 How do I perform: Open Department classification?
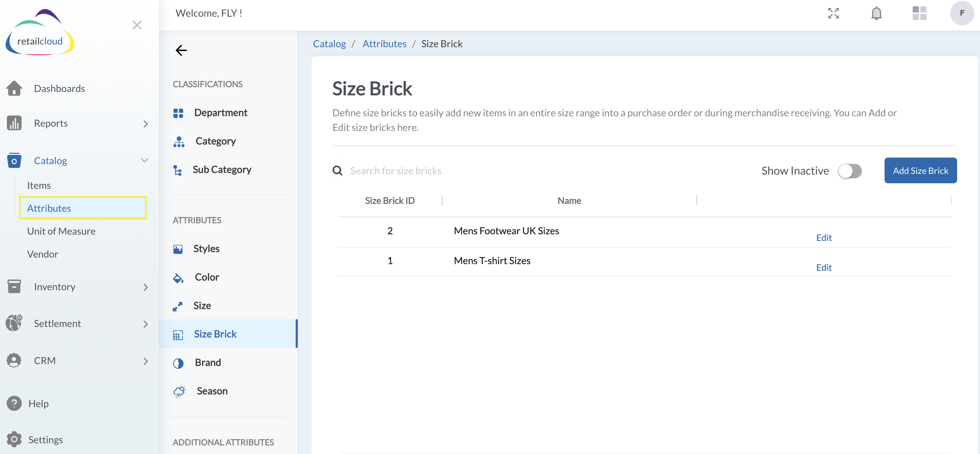click(221, 113)
